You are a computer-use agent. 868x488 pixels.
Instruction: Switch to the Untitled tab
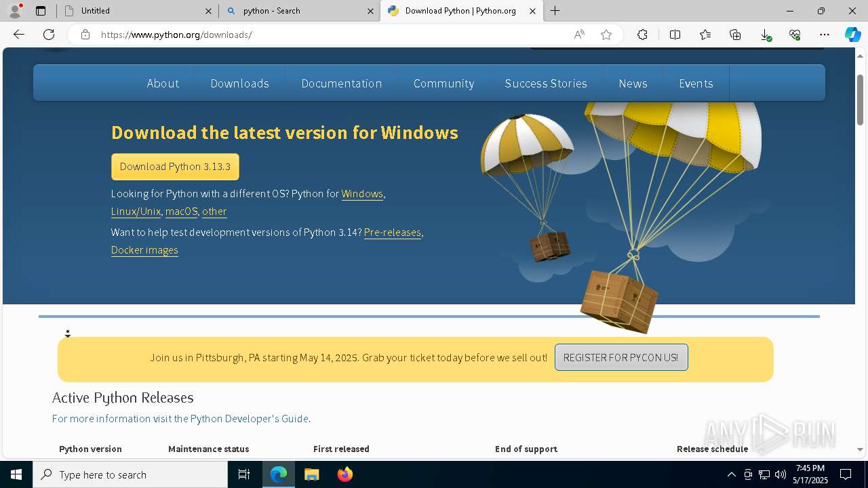[137, 11]
